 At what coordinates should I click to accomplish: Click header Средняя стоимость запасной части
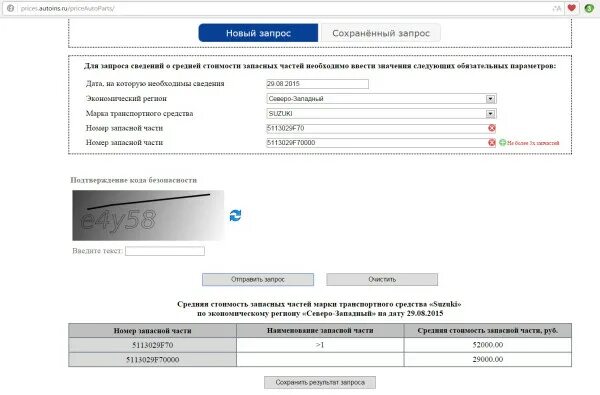click(488, 330)
